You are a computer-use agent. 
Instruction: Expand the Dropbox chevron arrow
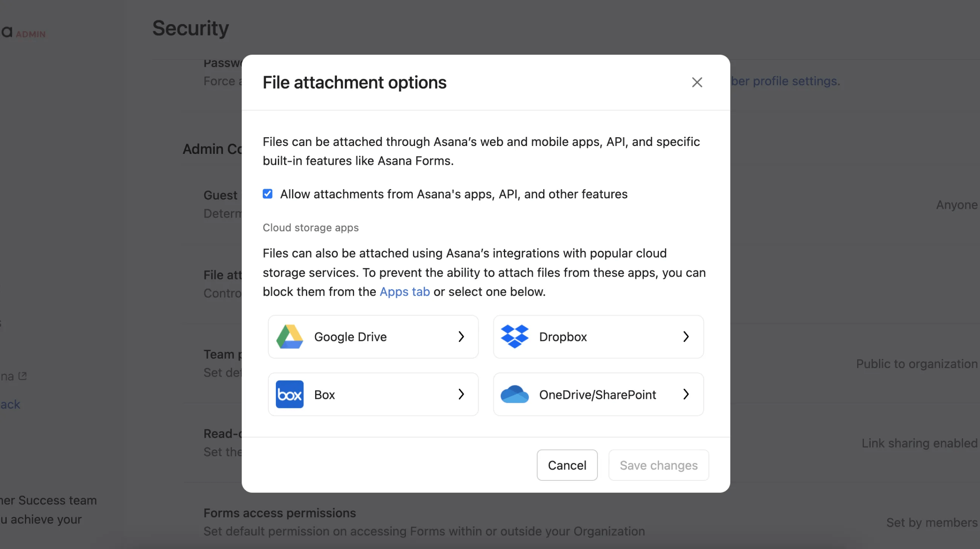(686, 337)
